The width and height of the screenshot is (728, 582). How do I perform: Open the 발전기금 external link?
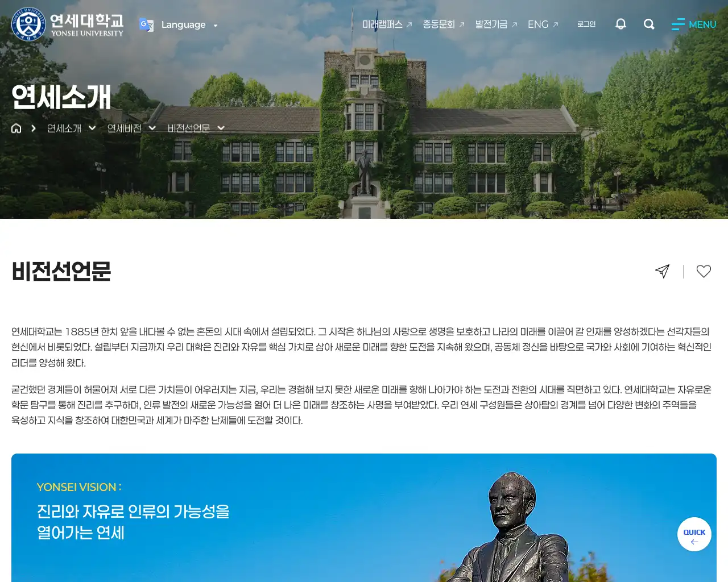(x=496, y=24)
